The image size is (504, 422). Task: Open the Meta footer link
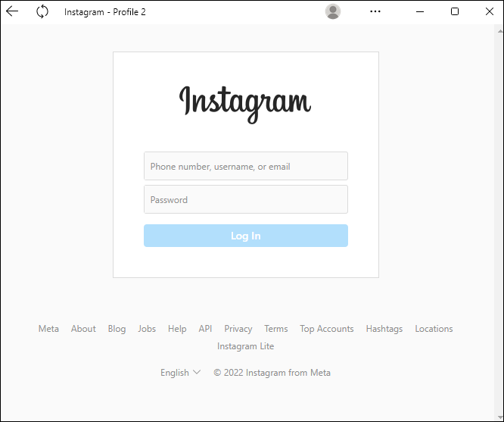tap(48, 329)
